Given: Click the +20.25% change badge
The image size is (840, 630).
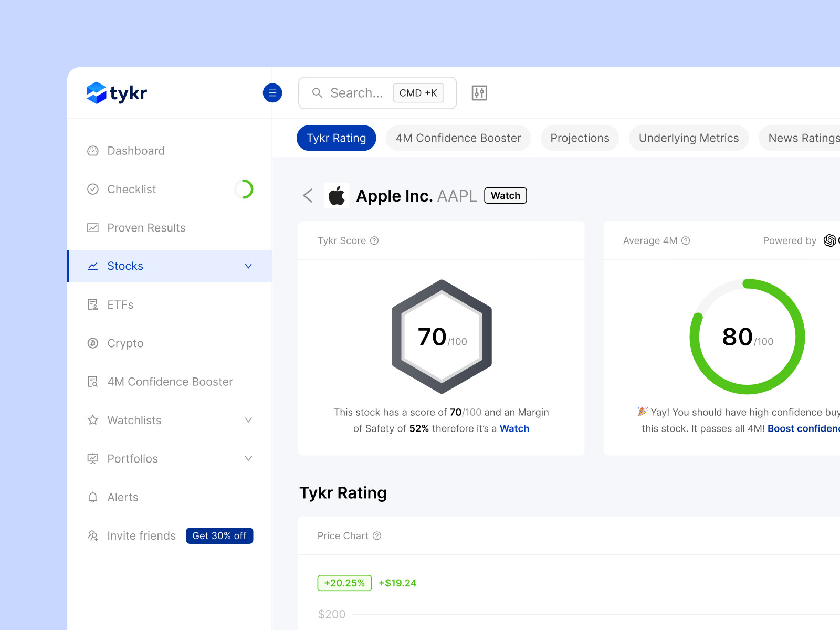Looking at the screenshot, I should (x=344, y=583).
